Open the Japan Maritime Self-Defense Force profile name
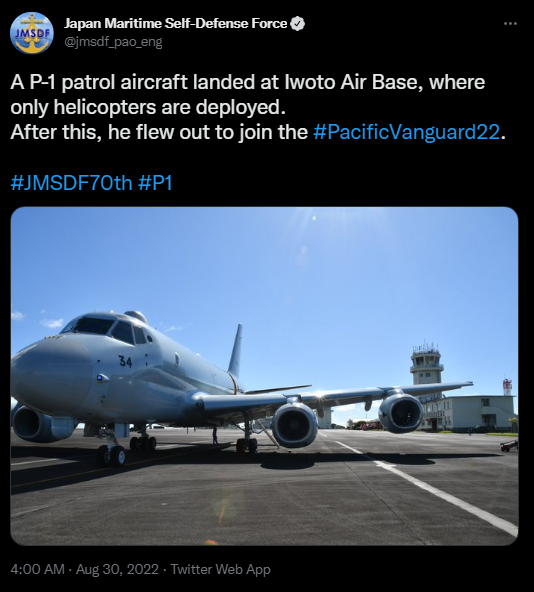 coord(176,23)
